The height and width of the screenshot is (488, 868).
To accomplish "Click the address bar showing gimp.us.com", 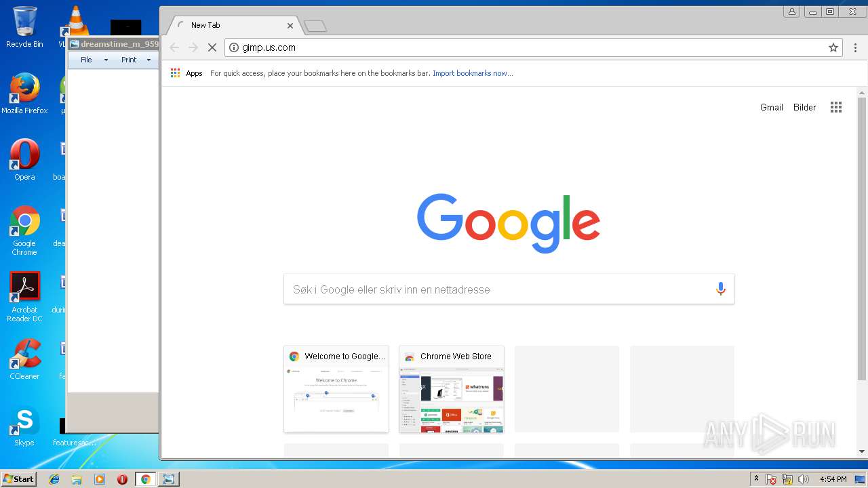I will tap(532, 47).
